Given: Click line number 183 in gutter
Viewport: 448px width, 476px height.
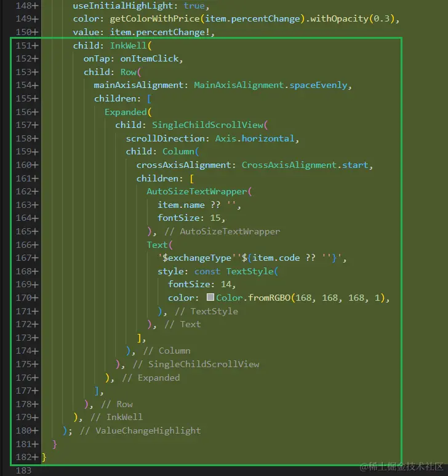Looking at the screenshot, I should (23, 470).
